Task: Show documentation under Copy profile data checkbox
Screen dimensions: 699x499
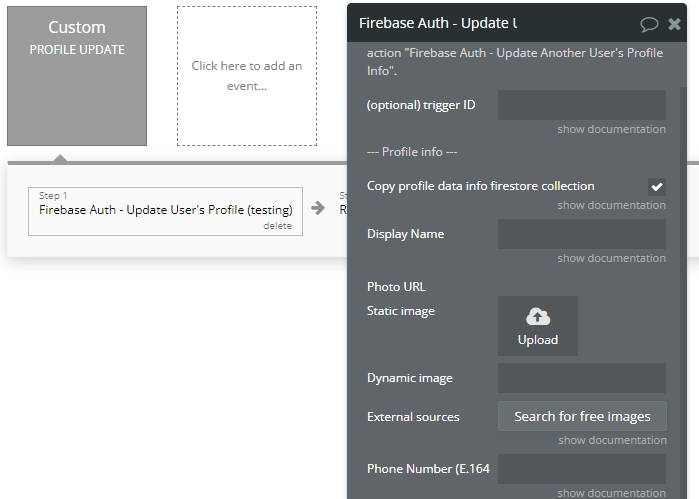Action: point(611,205)
